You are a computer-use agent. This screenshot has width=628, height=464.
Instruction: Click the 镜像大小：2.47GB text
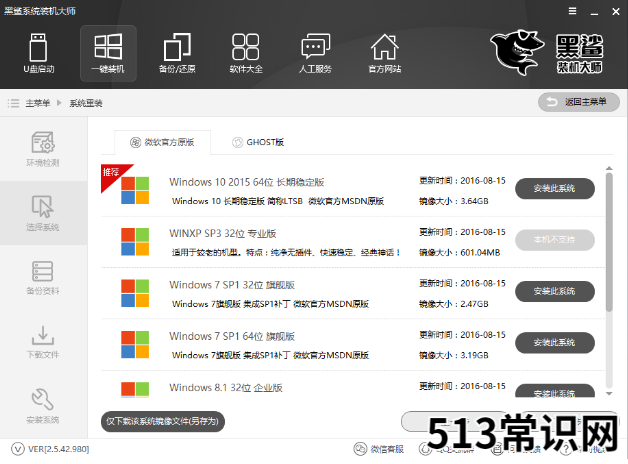(x=454, y=304)
